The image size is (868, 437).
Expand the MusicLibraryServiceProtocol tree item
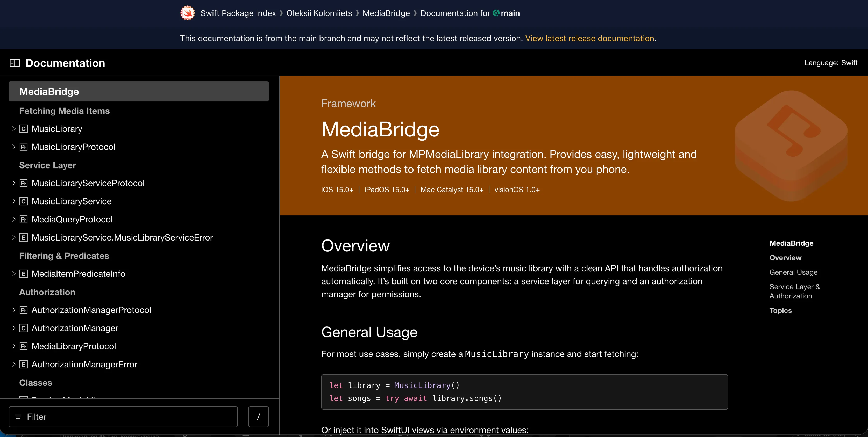pyautogui.click(x=14, y=183)
